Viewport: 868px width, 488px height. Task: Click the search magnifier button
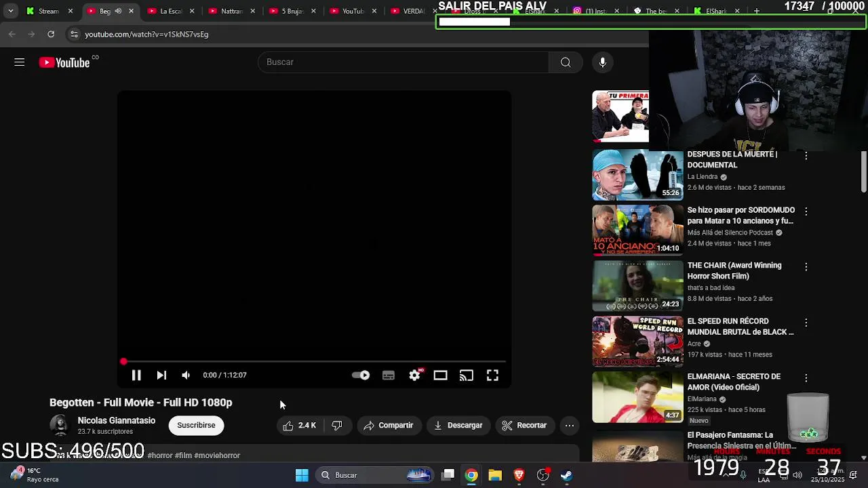pos(566,62)
